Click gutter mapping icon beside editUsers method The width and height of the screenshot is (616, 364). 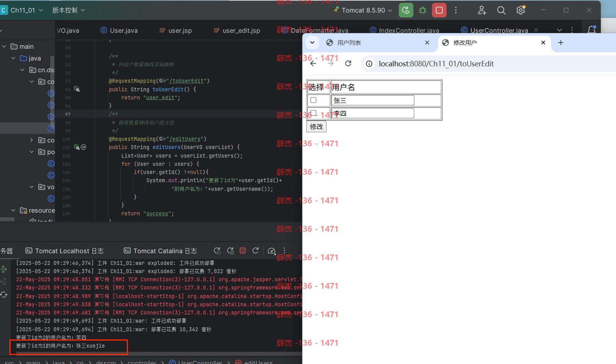pyautogui.click(x=76, y=147)
